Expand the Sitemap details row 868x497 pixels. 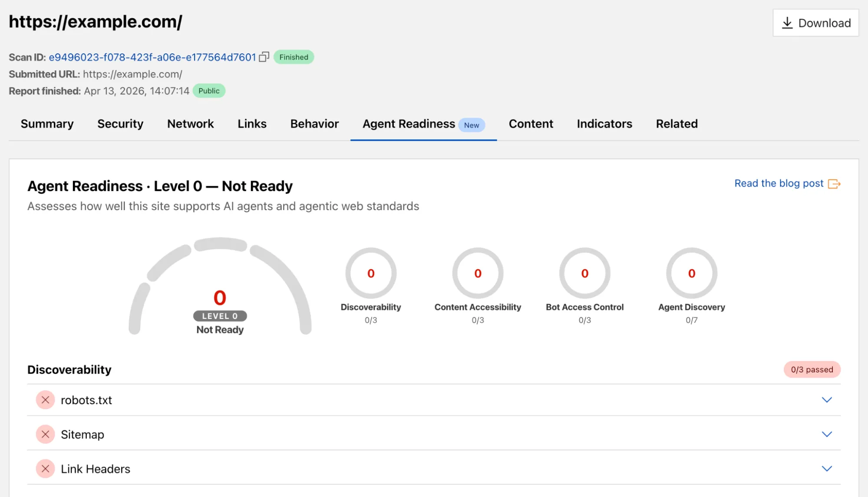tap(827, 434)
